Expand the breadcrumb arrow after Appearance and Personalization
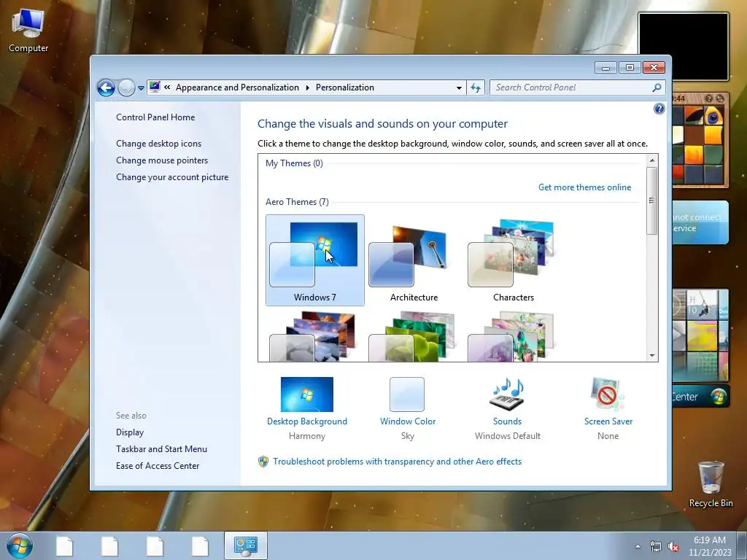The width and height of the screenshot is (747, 560). click(307, 87)
